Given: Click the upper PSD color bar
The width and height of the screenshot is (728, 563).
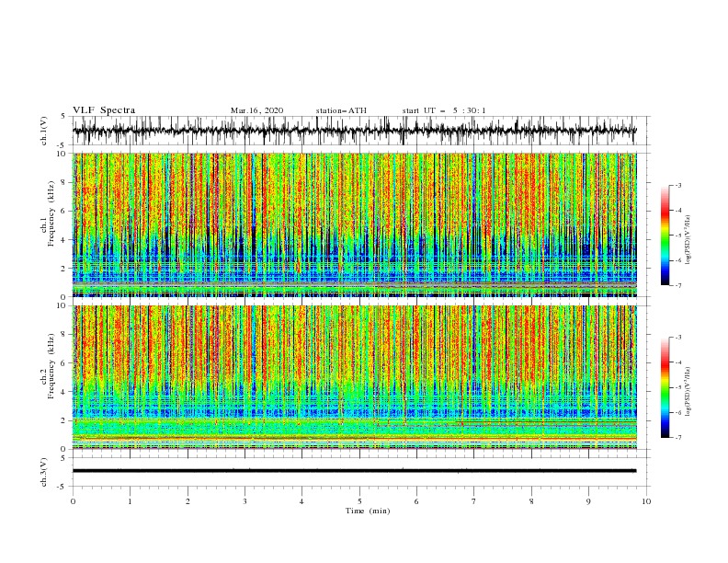Looking at the screenshot, I should 665,236.
